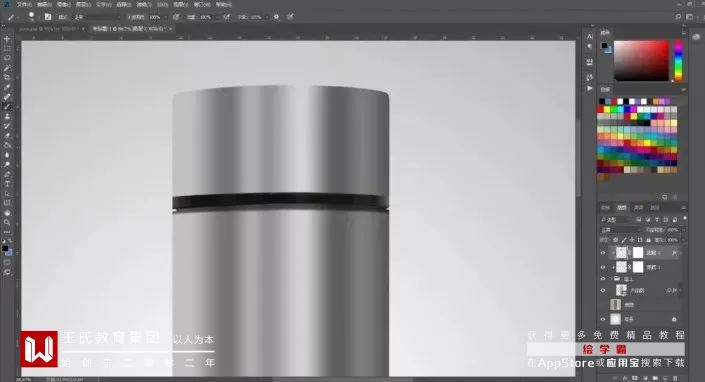The width and height of the screenshot is (705, 382).
Task: Select the Shape tool
Action: coord(7,203)
